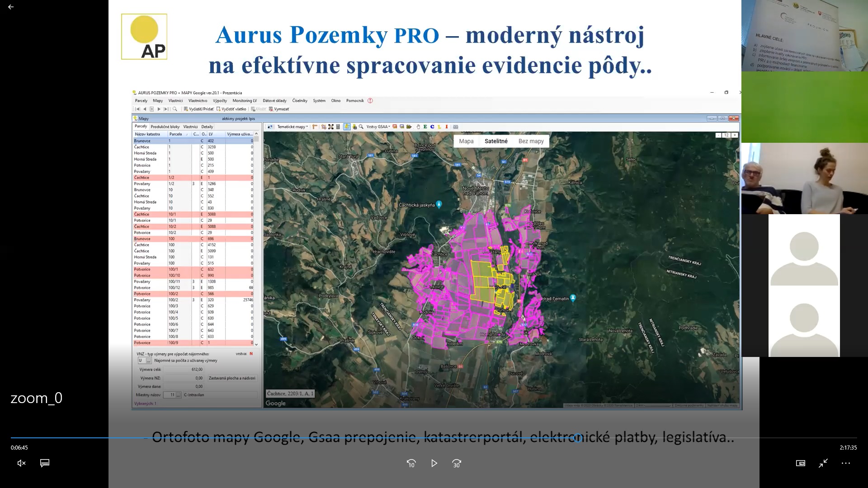Skip forward 30 seconds

457,463
